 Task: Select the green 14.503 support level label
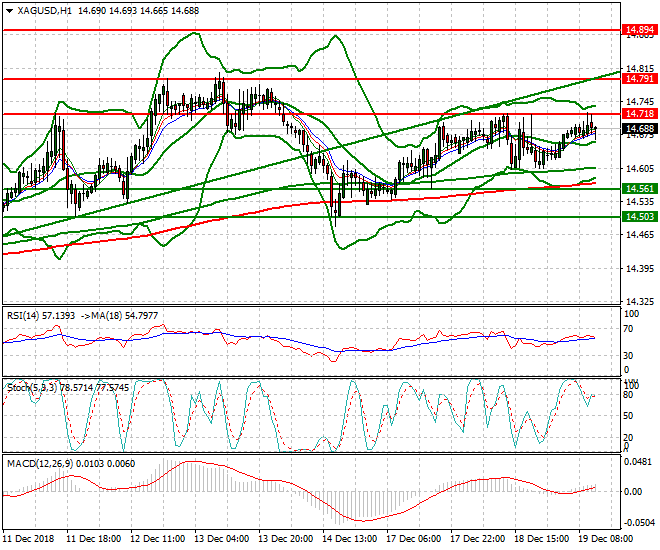(x=640, y=217)
